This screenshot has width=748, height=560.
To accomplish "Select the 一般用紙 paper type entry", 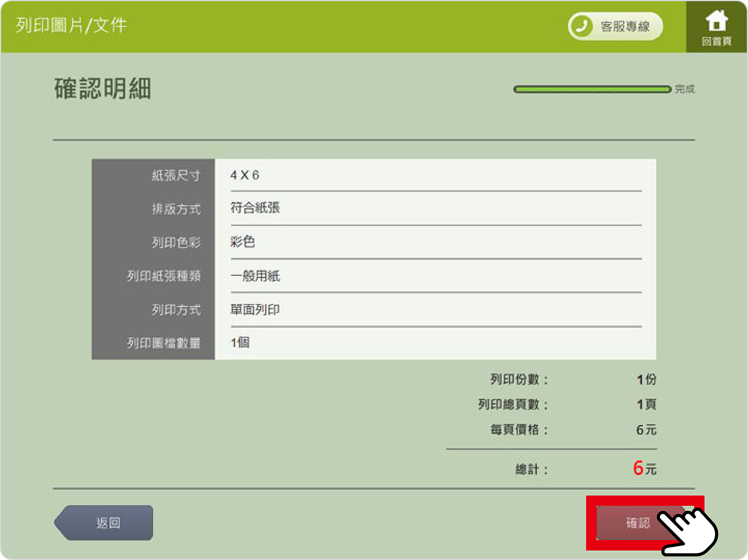I will (x=254, y=276).
